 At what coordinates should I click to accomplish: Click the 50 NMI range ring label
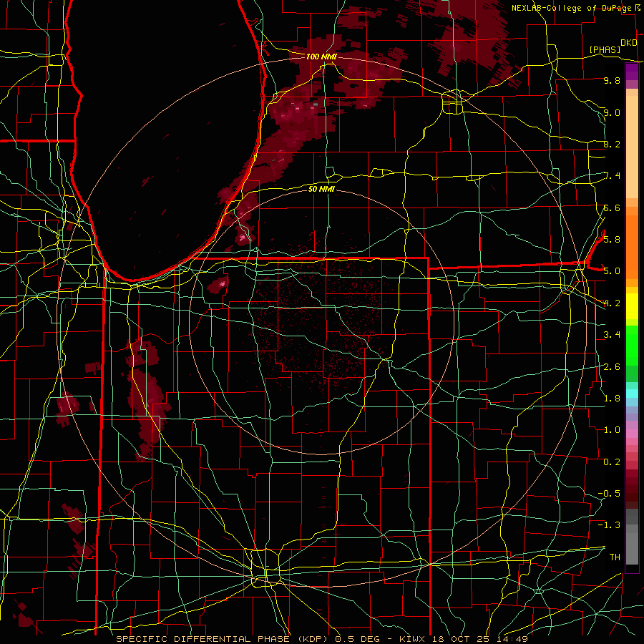(x=321, y=189)
